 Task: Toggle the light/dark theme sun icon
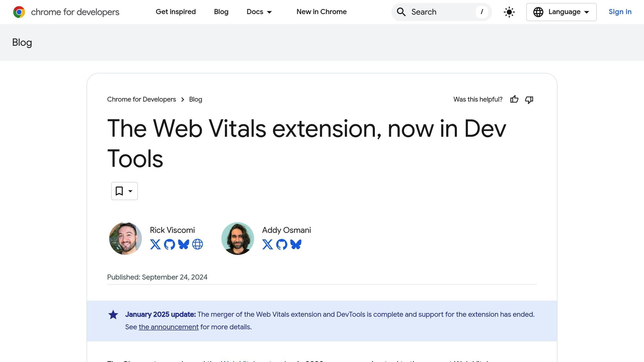point(509,12)
